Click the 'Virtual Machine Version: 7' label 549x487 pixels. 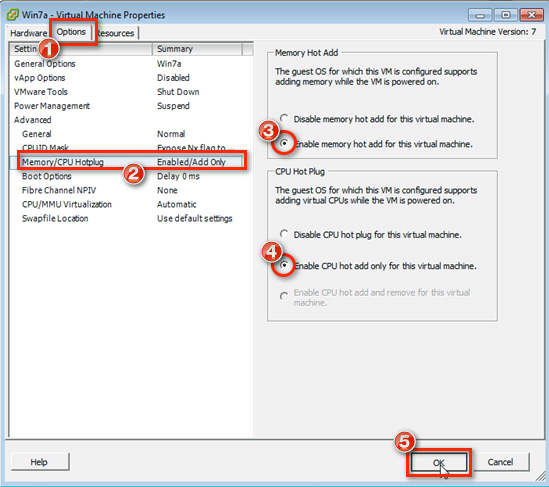(x=487, y=32)
